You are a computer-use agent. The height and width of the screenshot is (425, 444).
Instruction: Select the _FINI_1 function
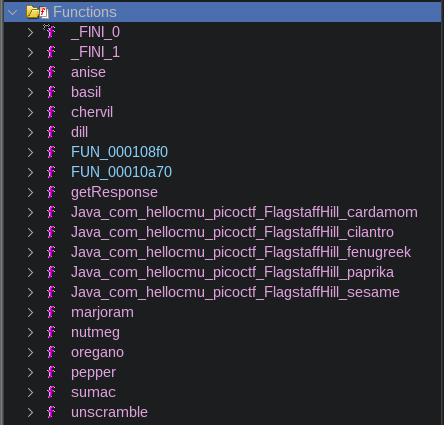pyautogui.click(x=95, y=52)
